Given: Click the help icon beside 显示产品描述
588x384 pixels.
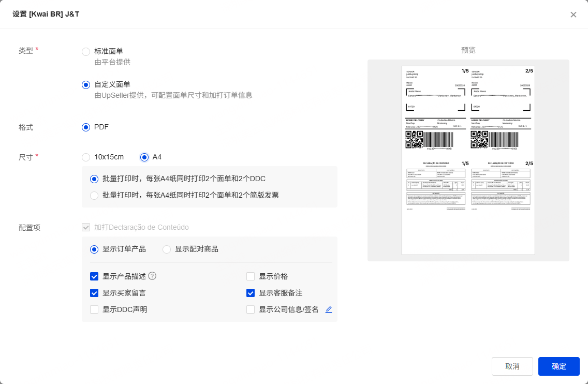Looking at the screenshot, I should (x=152, y=276).
